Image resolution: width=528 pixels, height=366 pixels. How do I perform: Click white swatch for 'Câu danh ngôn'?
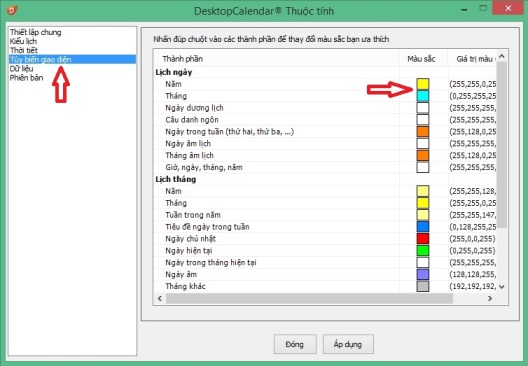(x=423, y=120)
